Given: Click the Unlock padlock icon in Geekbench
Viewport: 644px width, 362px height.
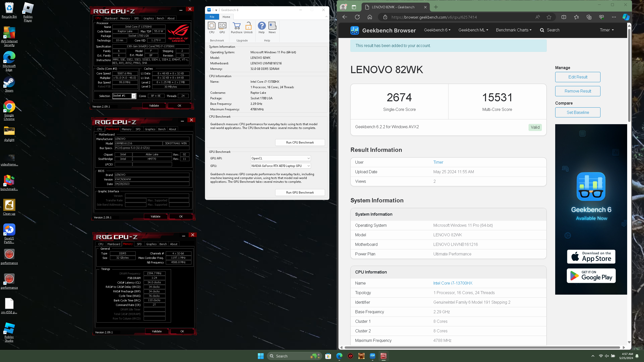Looking at the screenshot, I should point(248,28).
